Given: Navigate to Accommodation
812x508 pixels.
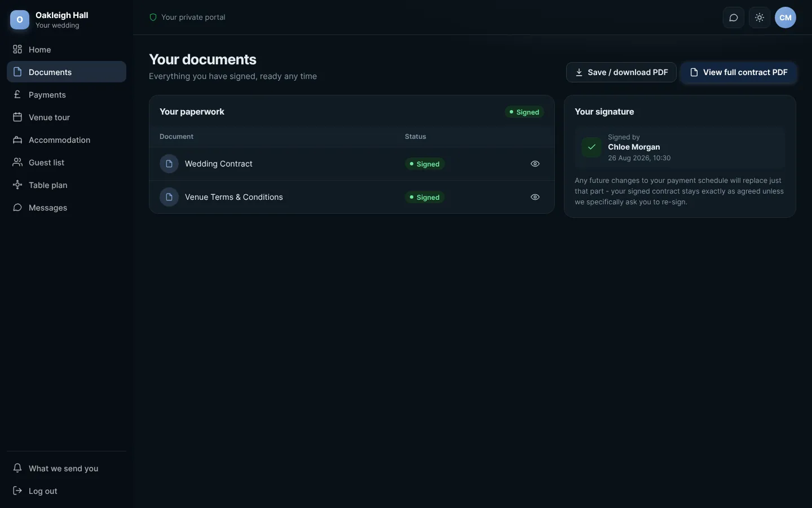Looking at the screenshot, I should click(x=67, y=140).
